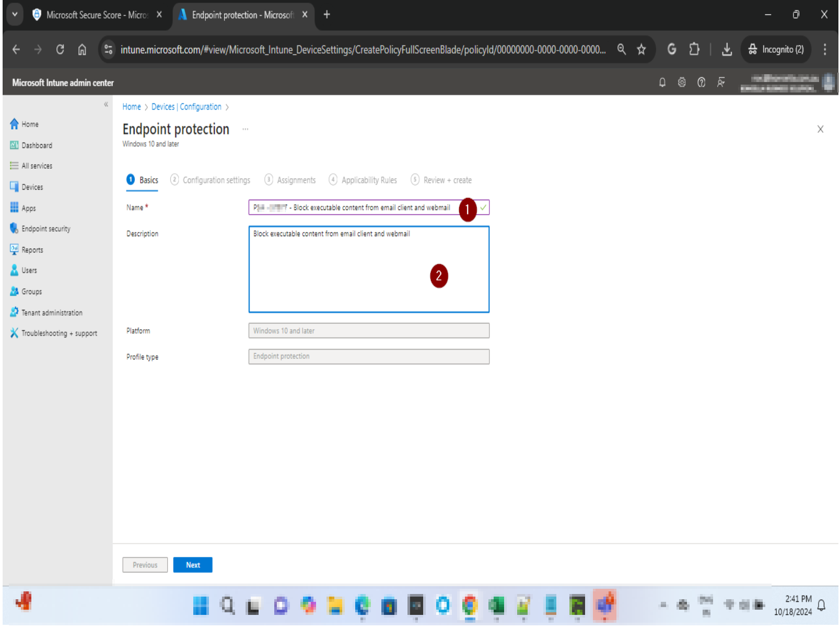Open the browser home page button
This screenshot has height=629, width=840.
pos(82,50)
